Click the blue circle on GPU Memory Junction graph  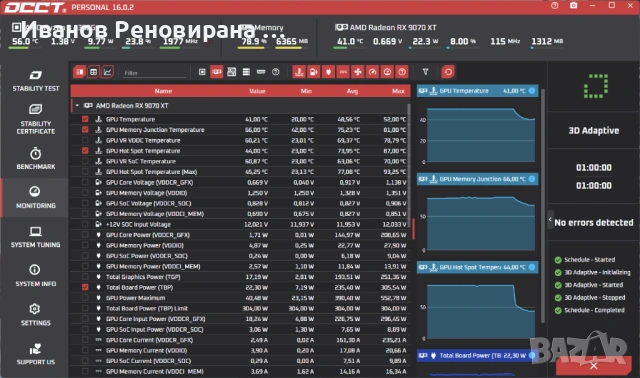532,179
